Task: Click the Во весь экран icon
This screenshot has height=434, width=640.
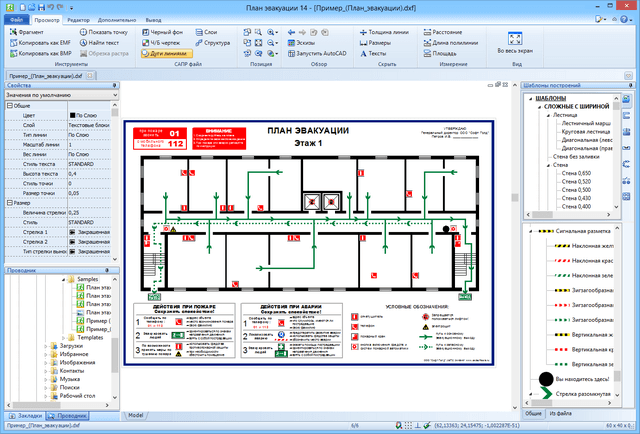Action: pos(516,38)
